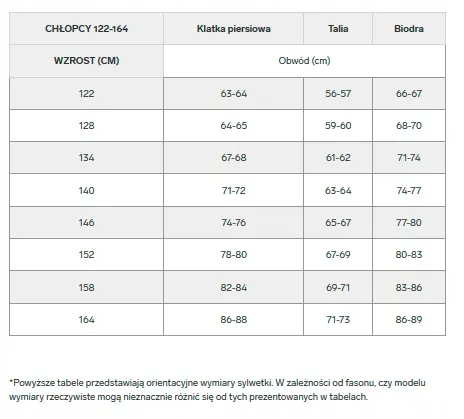Select height 122 row label

pos(87,94)
